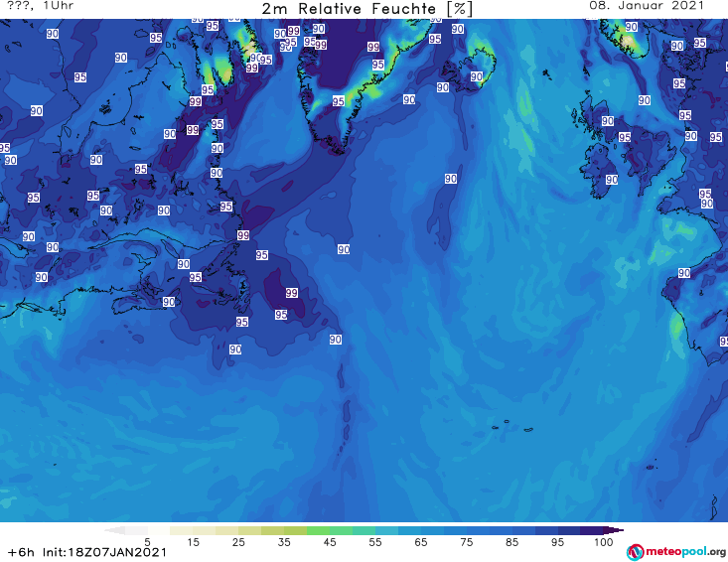This screenshot has width=728, height=562.
Task: Click the '2m Relative Feuchte [%]' map title
Action: pos(366,9)
